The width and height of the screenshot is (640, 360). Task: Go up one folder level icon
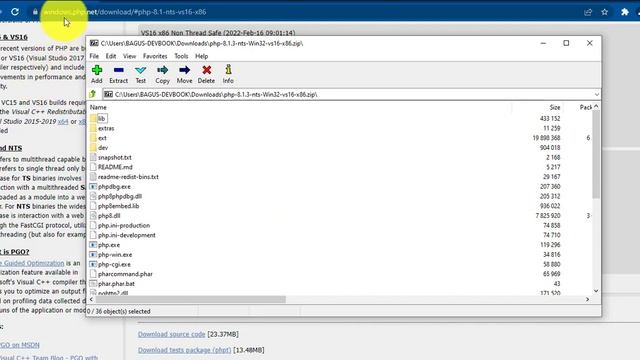(x=93, y=94)
